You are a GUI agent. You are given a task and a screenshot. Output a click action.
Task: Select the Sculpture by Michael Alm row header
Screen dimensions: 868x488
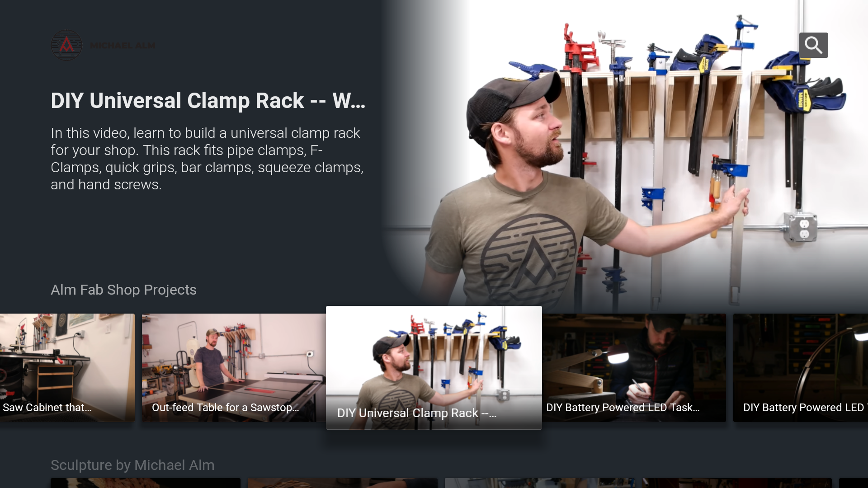tap(132, 465)
